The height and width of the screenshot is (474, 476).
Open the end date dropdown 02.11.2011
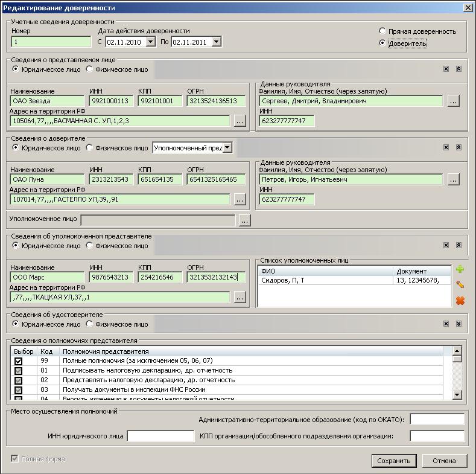tap(216, 42)
